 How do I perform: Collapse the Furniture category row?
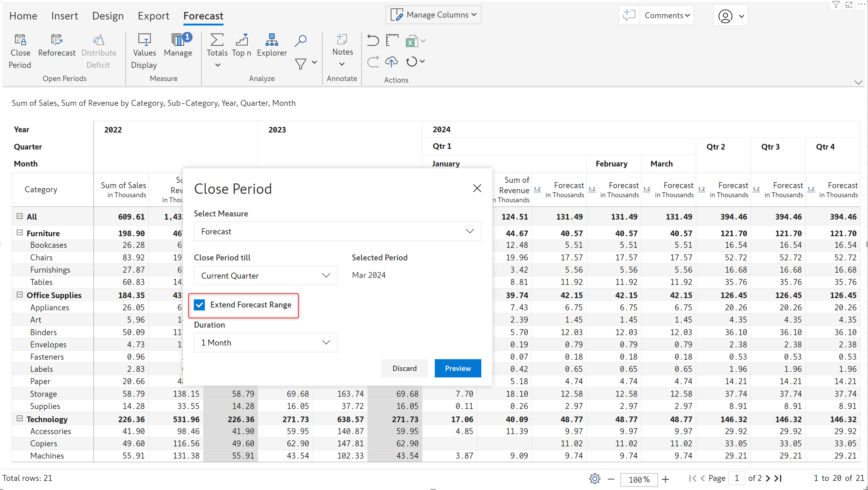pos(19,233)
